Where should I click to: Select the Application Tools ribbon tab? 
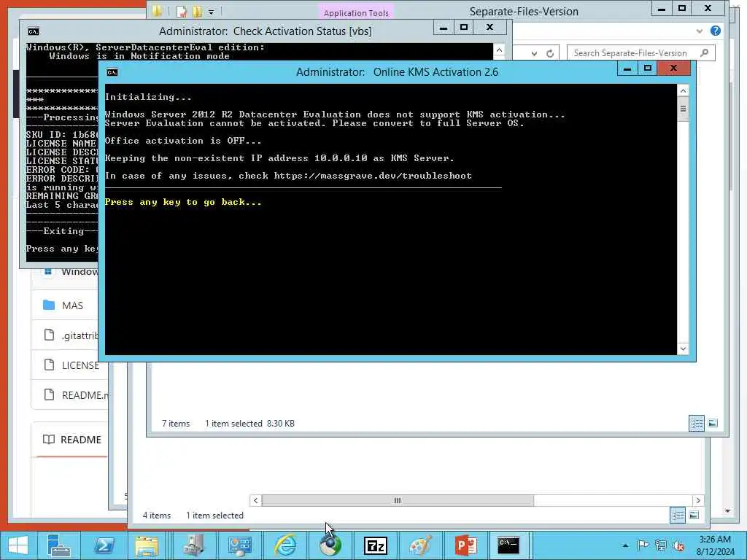pyautogui.click(x=356, y=13)
